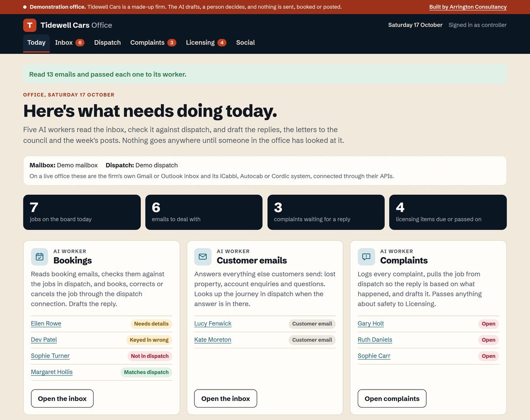Click Open the inbox in Customer emails card
The image size is (530, 420).
click(226, 398)
